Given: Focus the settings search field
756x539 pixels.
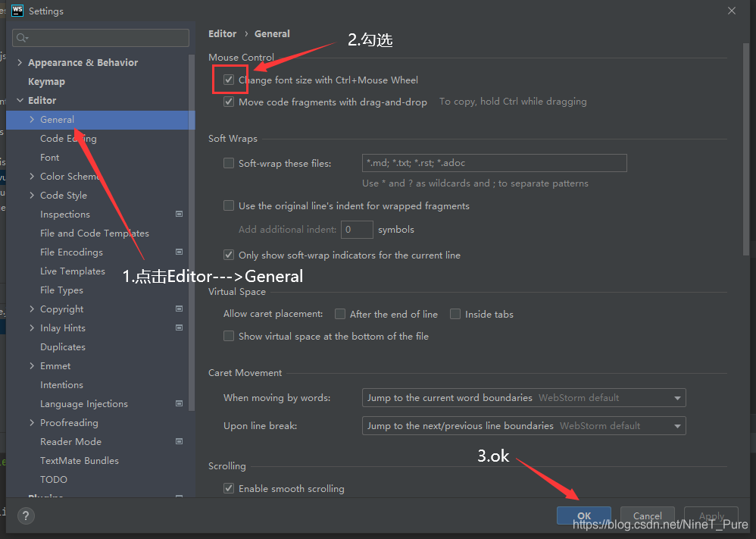Looking at the screenshot, I should click(101, 38).
